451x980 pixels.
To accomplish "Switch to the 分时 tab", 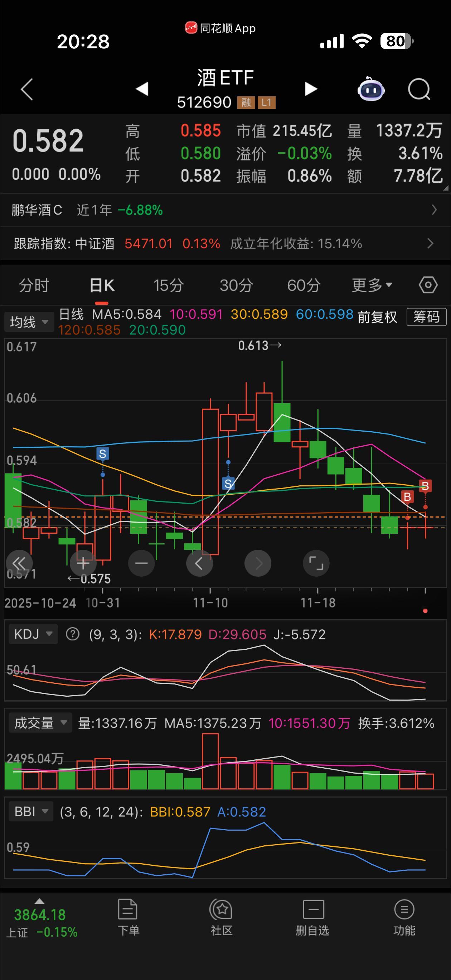I will tap(34, 285).
